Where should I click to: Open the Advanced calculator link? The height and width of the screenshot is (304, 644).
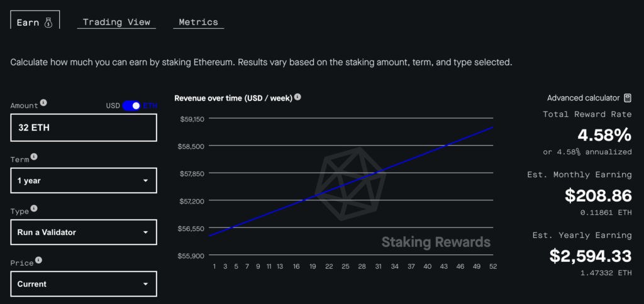tap(583, 98)
